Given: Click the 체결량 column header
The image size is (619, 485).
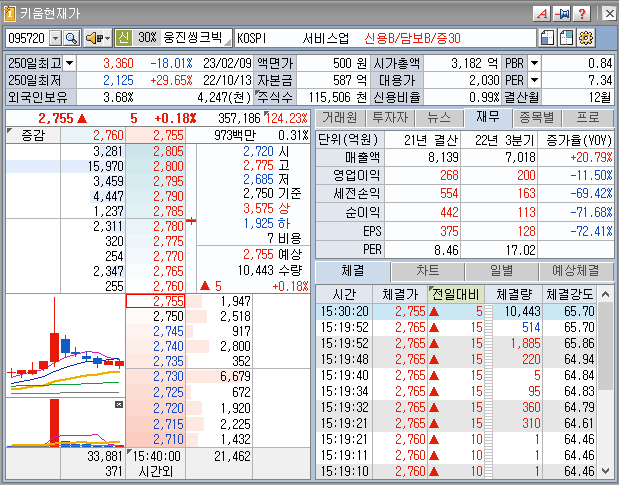Looking at the screenshot, I should (514, 294).
